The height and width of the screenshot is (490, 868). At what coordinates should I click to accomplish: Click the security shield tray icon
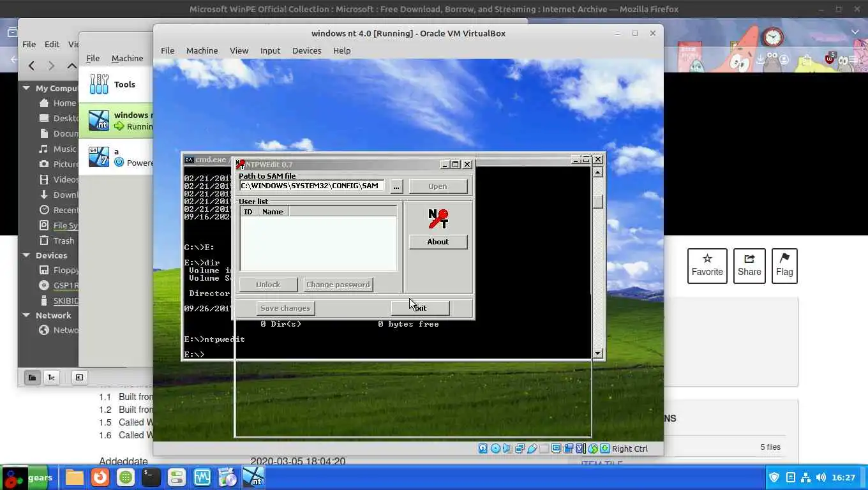[774, 477]
